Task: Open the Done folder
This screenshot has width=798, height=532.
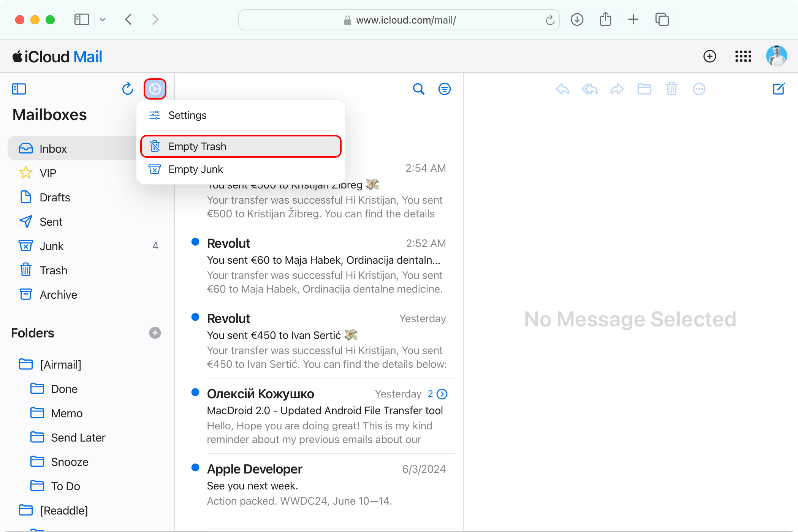Action: pos(87,389)
